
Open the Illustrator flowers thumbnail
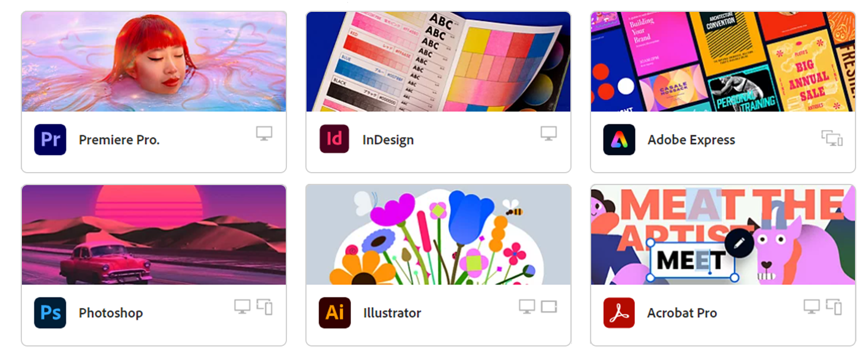(439, 235)
